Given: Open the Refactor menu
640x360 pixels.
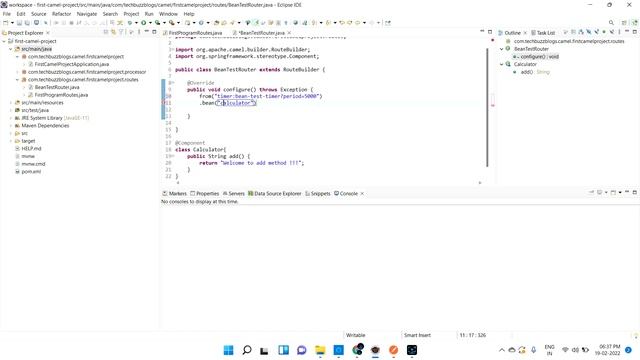Looking at the screenshot, I should click(62, 14).
